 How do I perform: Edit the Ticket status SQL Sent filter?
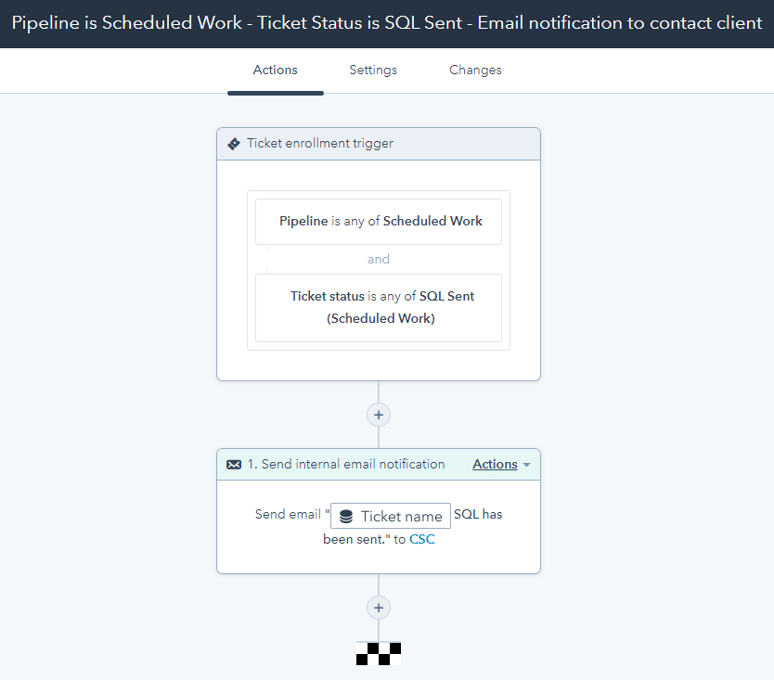[x=378, y=308]
